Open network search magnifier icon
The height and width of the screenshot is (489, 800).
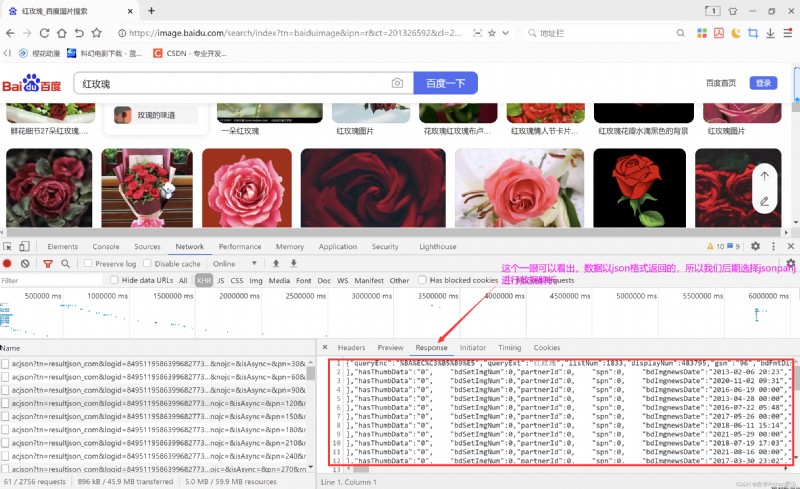pyautogui.click(x=65, y=264)
